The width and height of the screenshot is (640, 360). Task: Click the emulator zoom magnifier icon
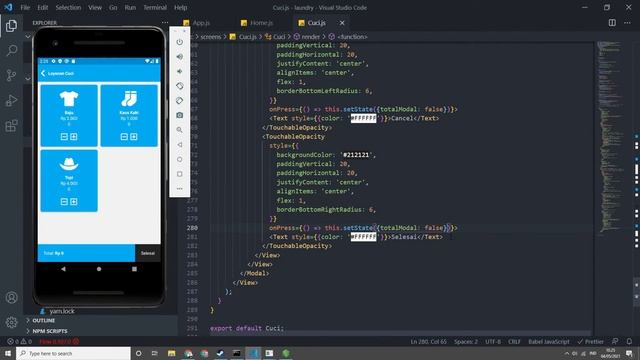(x=180, y=130)
